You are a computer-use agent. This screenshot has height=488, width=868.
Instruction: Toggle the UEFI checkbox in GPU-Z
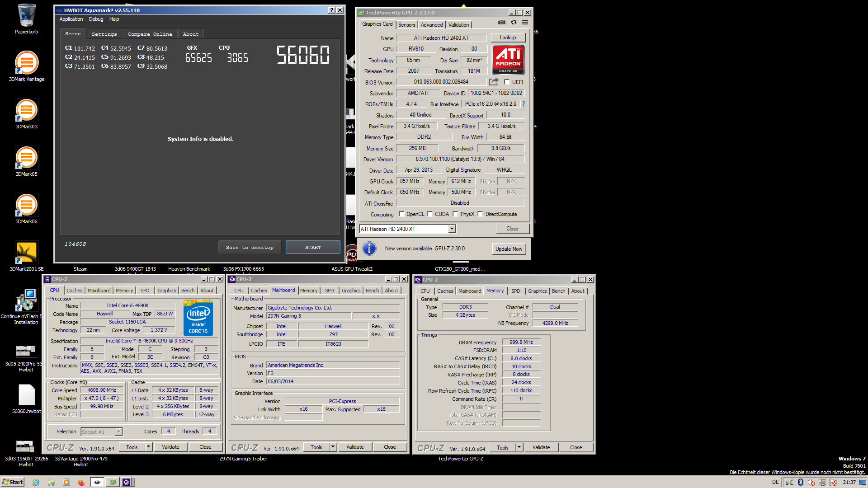pyautogui.click(x=507, y=82)
